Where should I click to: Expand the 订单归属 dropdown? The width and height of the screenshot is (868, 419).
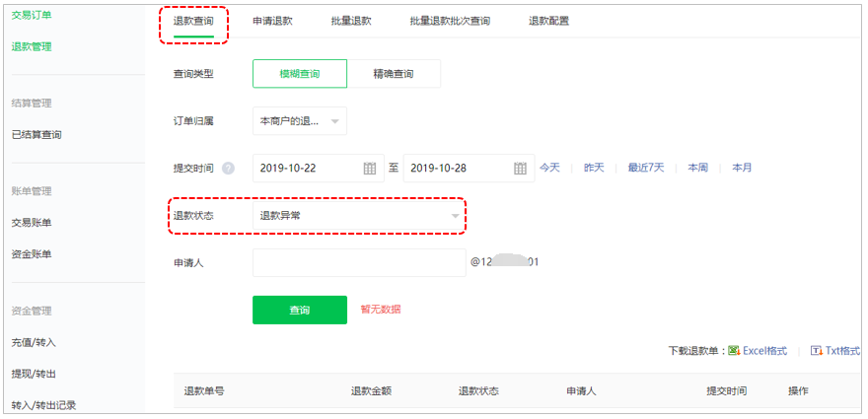coord(300,121)
